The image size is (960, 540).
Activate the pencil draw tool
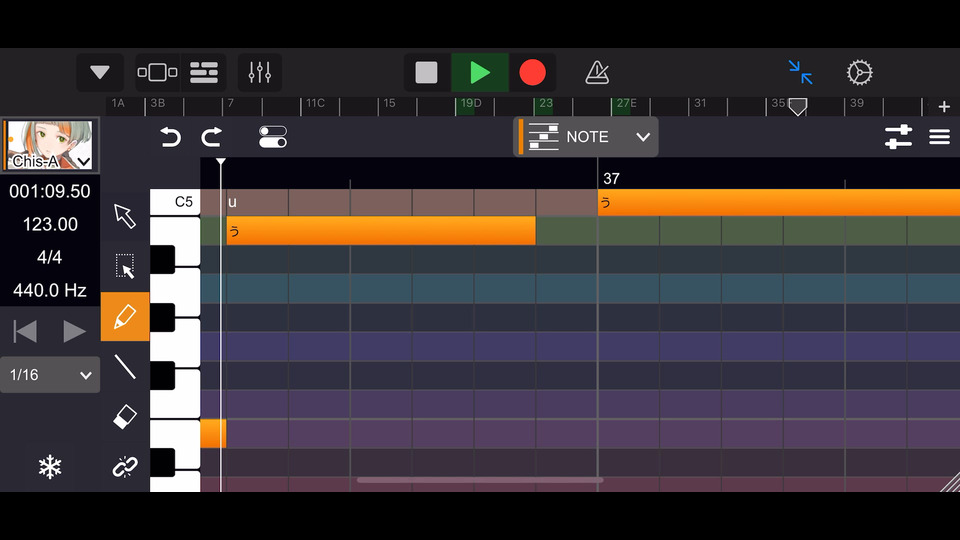[x=125, y=317]
